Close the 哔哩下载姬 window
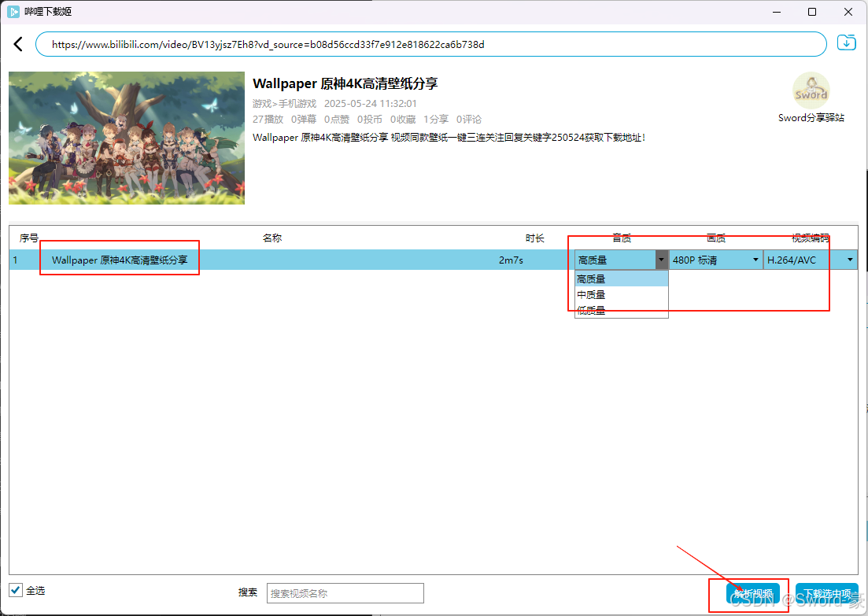The image size is (868, 616). point(848,12)
